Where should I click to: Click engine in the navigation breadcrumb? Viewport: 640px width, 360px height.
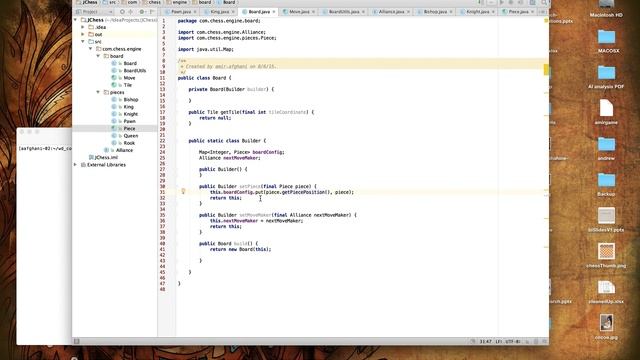(x=176, y=2)
